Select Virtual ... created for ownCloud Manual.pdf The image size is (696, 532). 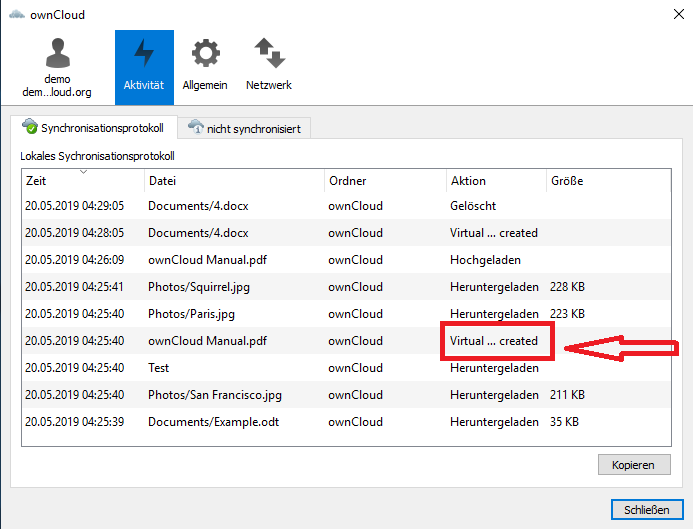tap(494, 341)
